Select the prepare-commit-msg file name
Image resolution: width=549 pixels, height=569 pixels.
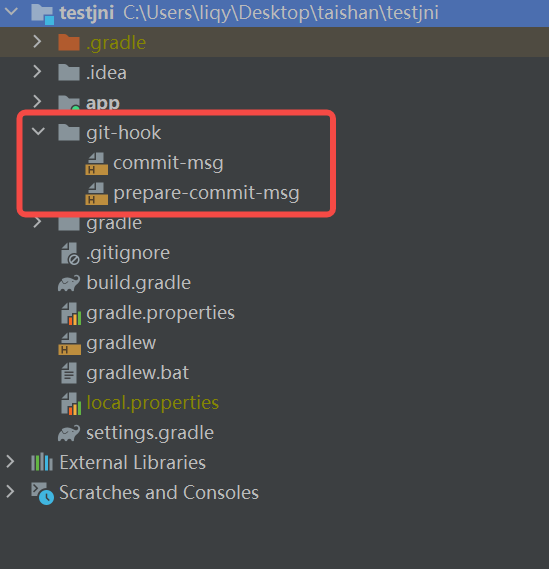pos(206,193)
